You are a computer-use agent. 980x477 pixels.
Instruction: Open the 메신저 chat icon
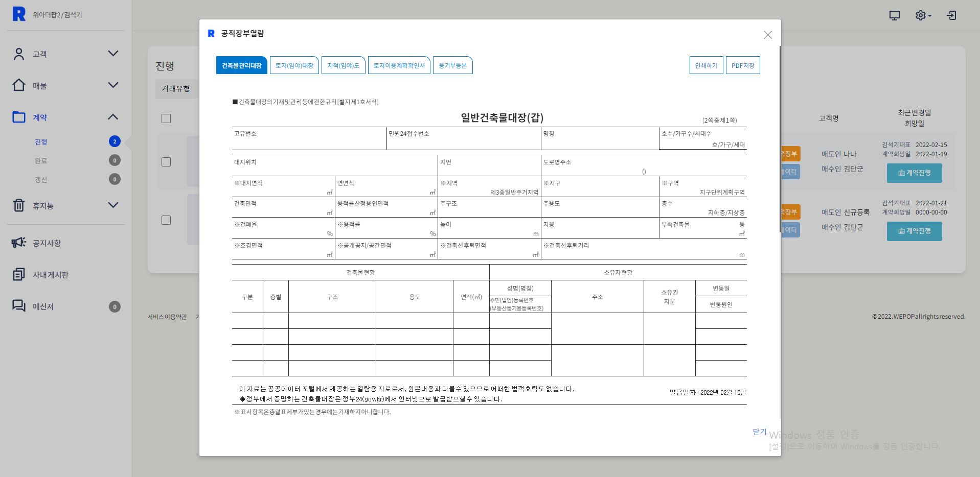pos(19,306)
